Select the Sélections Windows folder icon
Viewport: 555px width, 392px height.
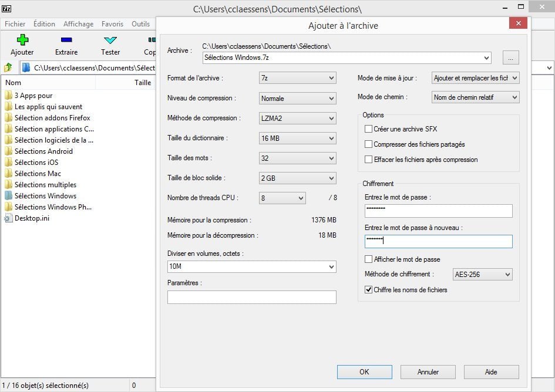(x=8, y=196)
